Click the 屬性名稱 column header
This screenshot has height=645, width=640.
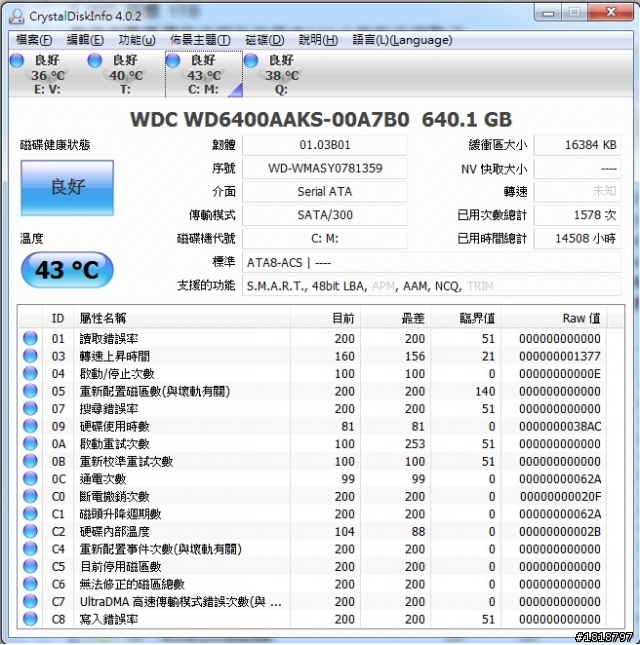click(x=182, y=318)
